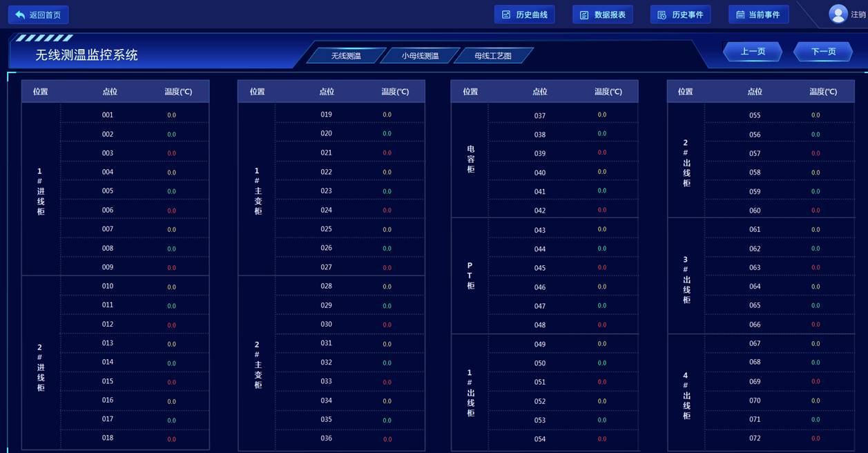Click the temperature value for point 014

[x=172, y=363]
